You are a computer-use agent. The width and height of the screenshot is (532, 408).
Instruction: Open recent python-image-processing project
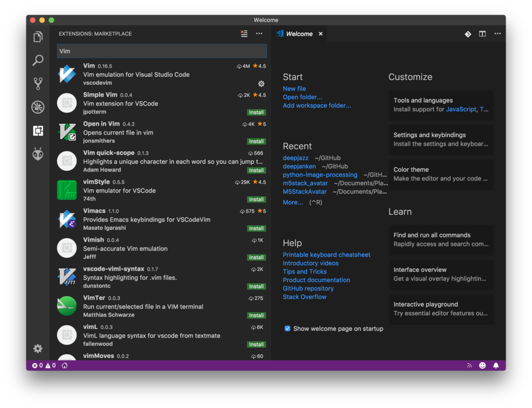320,175
